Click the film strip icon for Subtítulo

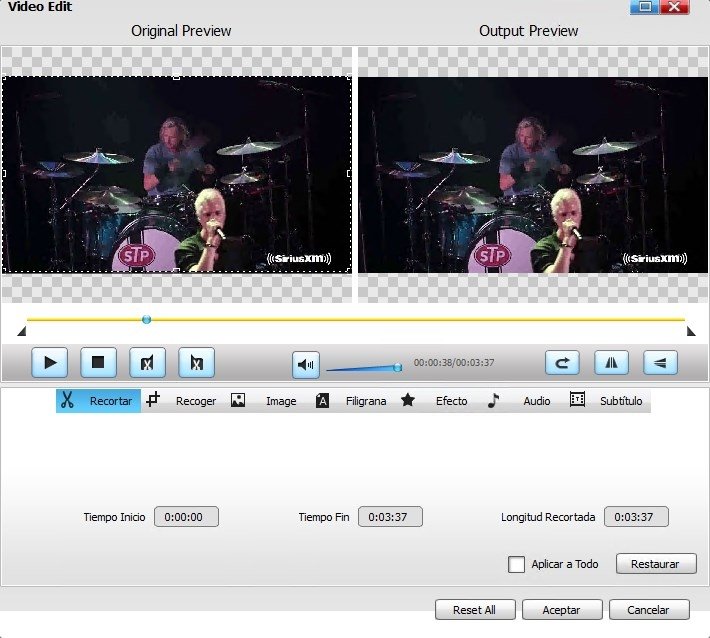point(577,399)
